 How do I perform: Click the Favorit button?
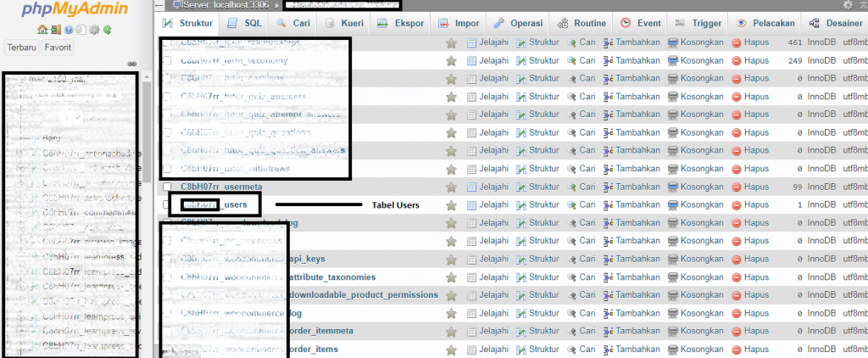[58, 48]
